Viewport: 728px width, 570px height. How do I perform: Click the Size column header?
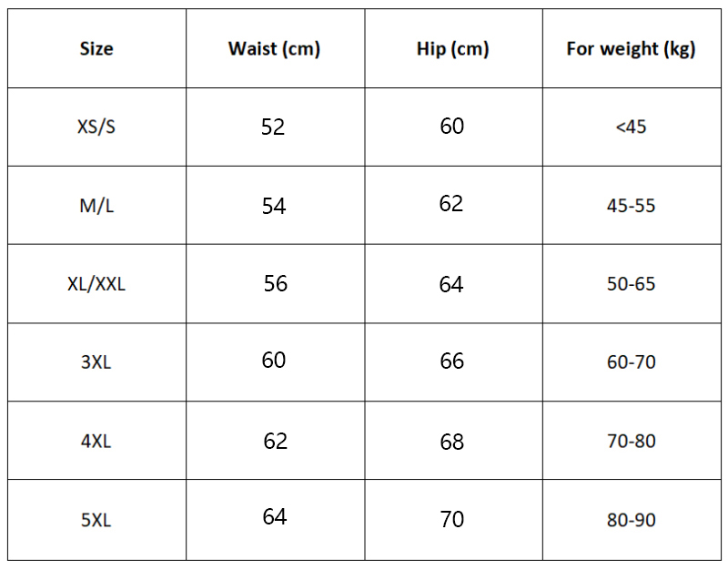[x=96, y=49]
